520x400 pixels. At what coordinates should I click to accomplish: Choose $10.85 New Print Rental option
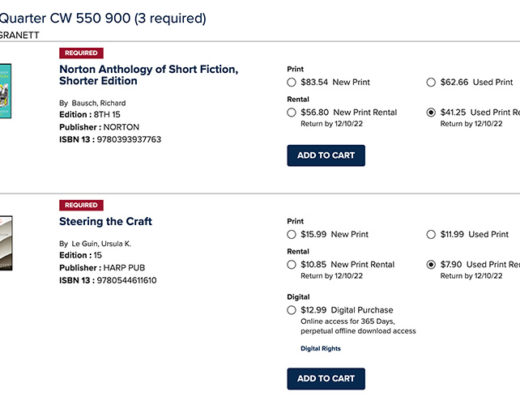coord(291,265)
